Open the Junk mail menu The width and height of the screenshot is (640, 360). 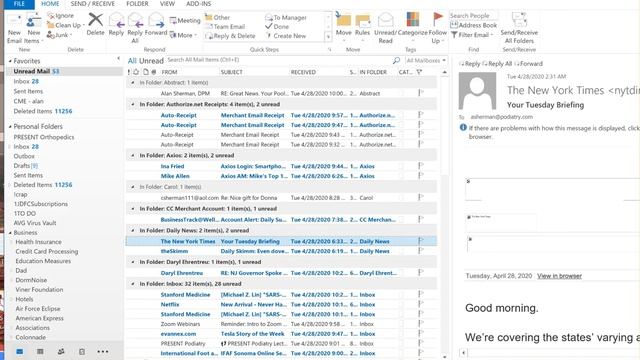[60, 35]
